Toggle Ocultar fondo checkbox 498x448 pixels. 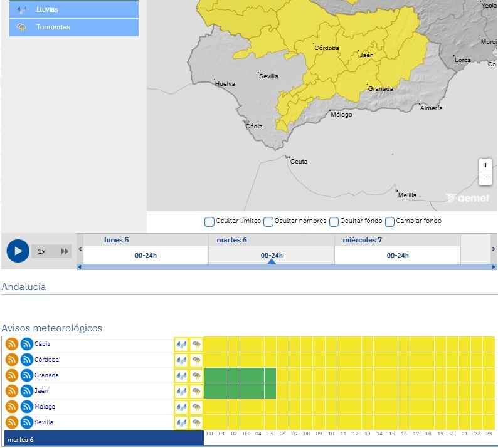[334, 221]
